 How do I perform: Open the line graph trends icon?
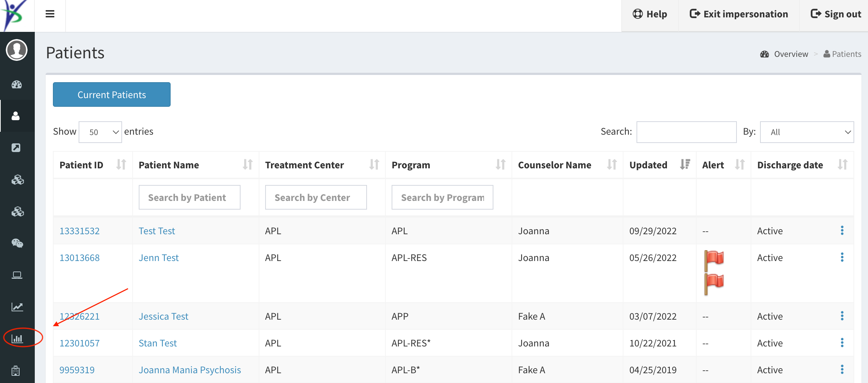click(17, 307)
